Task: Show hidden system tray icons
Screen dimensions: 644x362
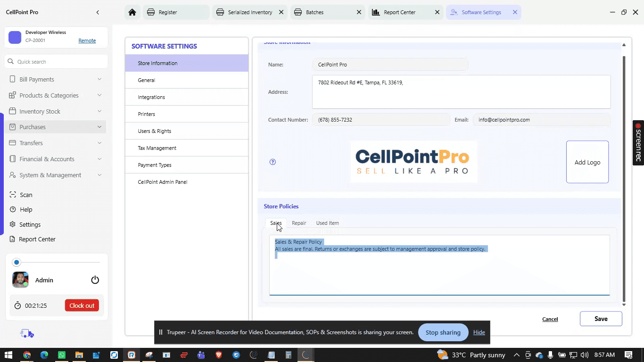Action: click(517, 355)
